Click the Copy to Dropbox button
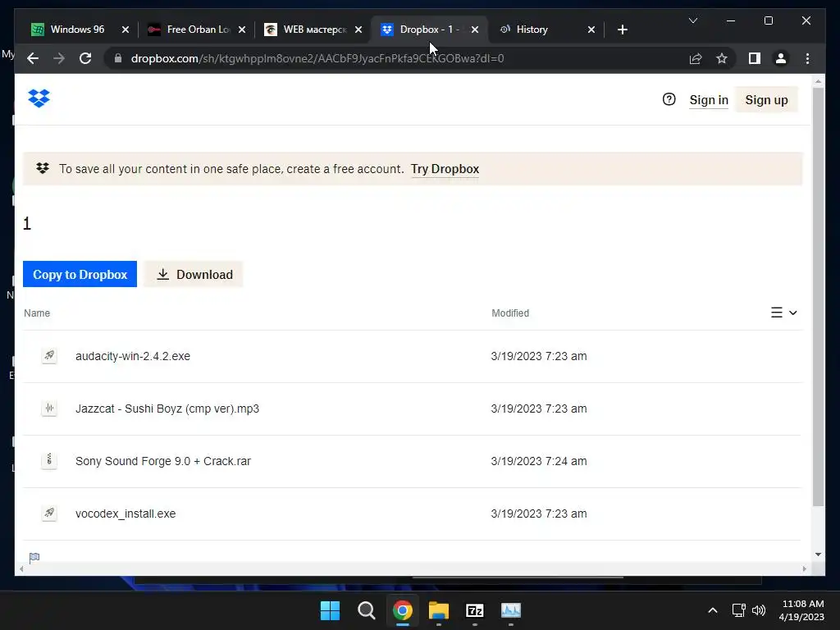Screen dimensions: 840x630 pyautogui.click(x=80, y=274)
